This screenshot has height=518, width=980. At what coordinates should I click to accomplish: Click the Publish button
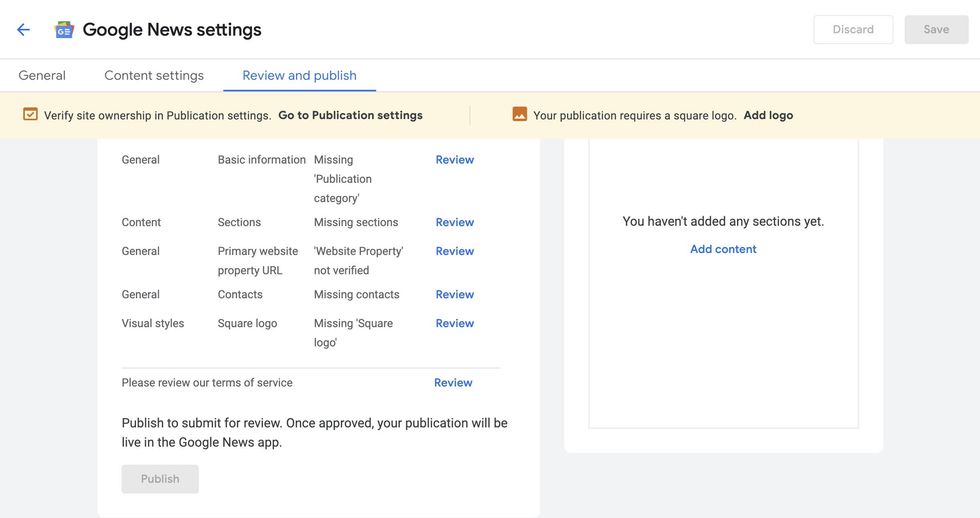[160, 479]
